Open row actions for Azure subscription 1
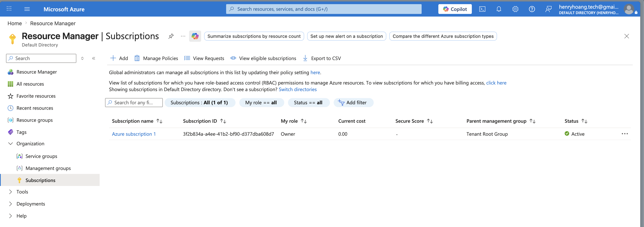 (x=624, y=134)
